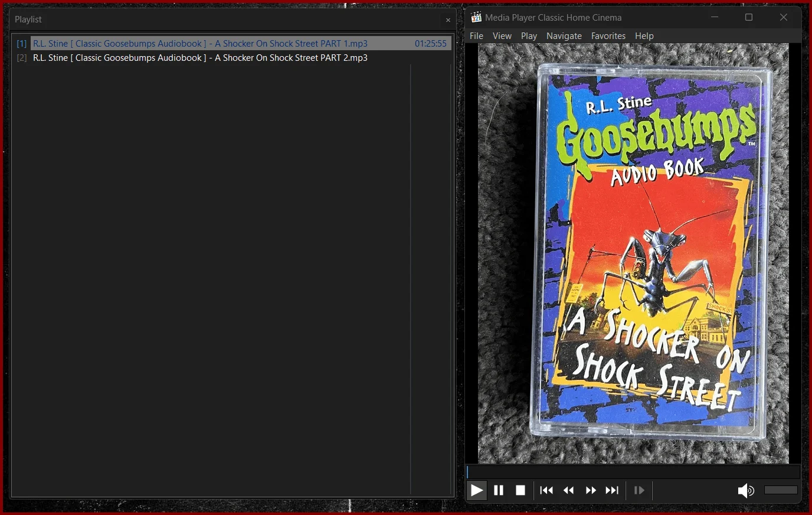Skip to previous track in playlist
The width and height of the screenshot is (812, 515).
tap(546, 490)
